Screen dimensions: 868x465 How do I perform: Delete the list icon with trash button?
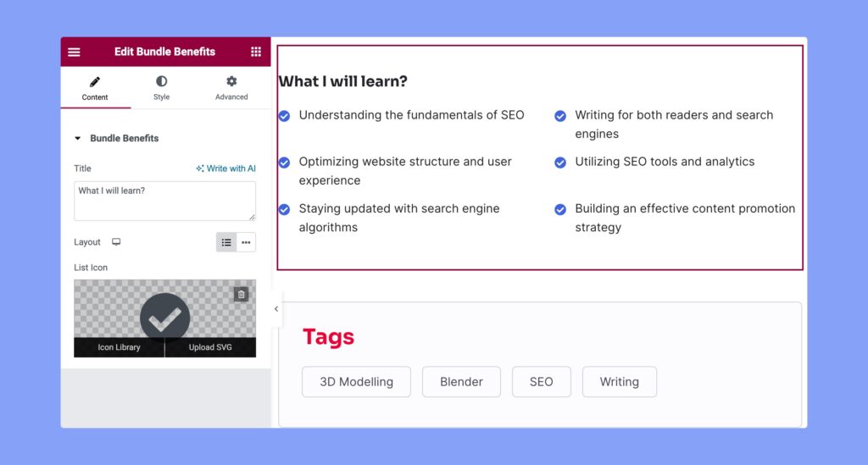pyautogui.click(x=242, y=295)
